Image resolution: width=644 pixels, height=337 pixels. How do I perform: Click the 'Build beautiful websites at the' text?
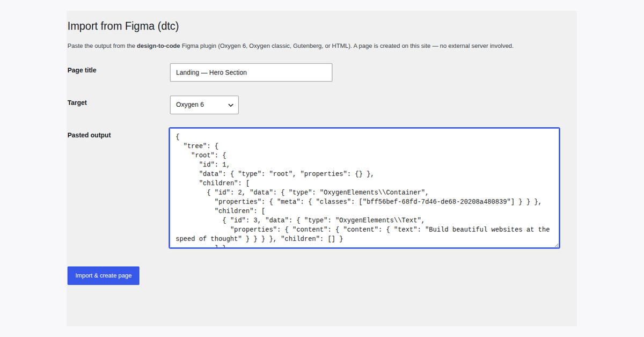coord(490,229)
